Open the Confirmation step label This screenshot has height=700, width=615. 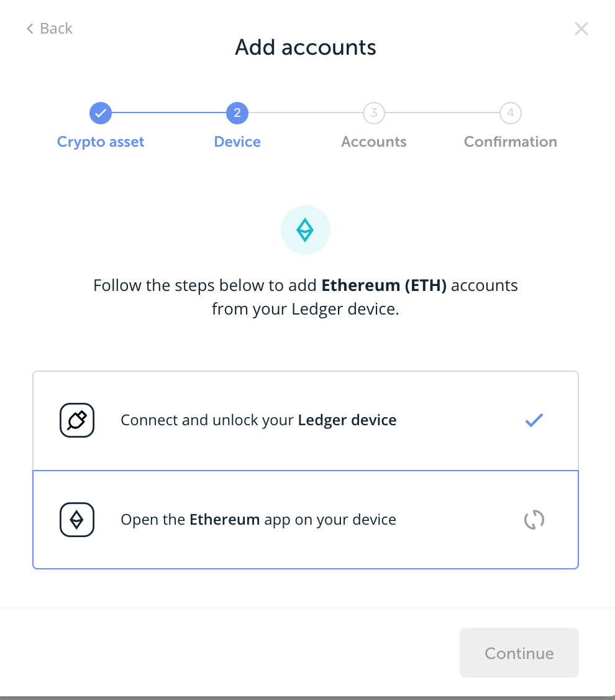510,142
